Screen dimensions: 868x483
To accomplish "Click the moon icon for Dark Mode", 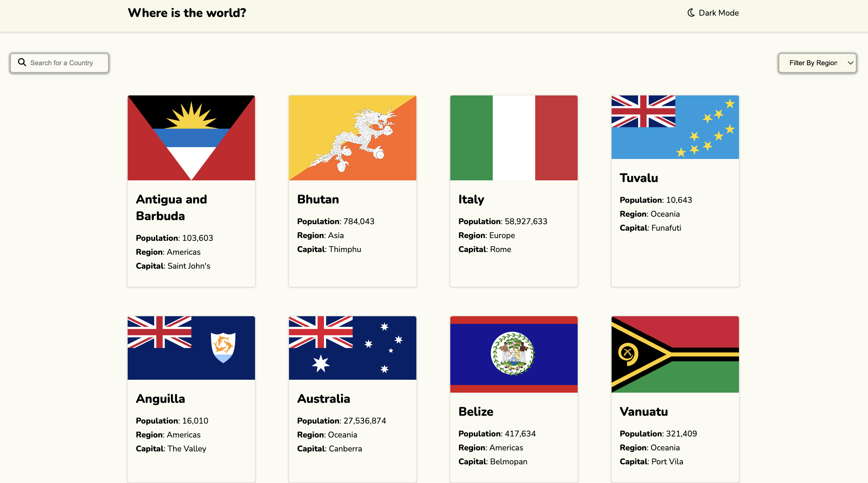I will pos(691,13).
